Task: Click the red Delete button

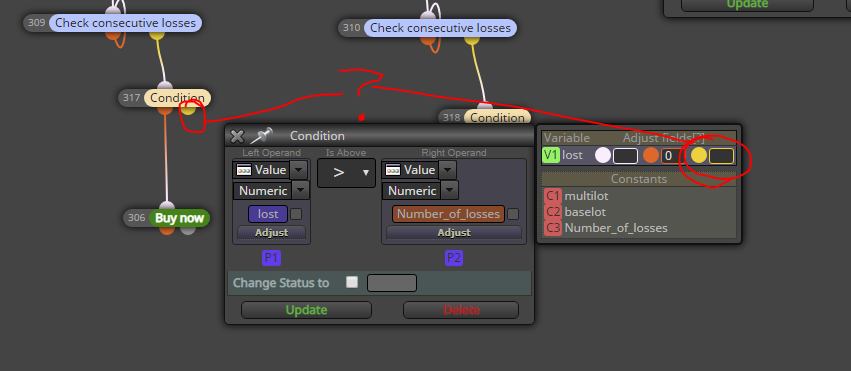Action: (x=461, y=310)
